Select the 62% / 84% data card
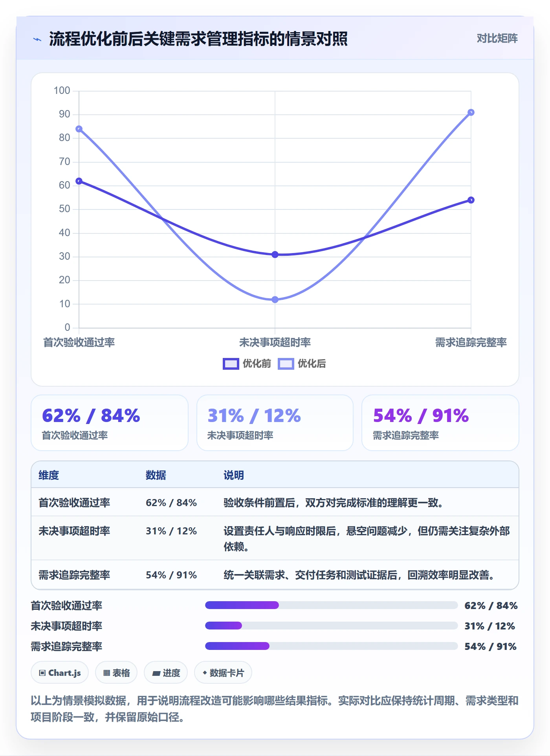The height and width of the screenshot is (756, 550). [x=110, y=423]
